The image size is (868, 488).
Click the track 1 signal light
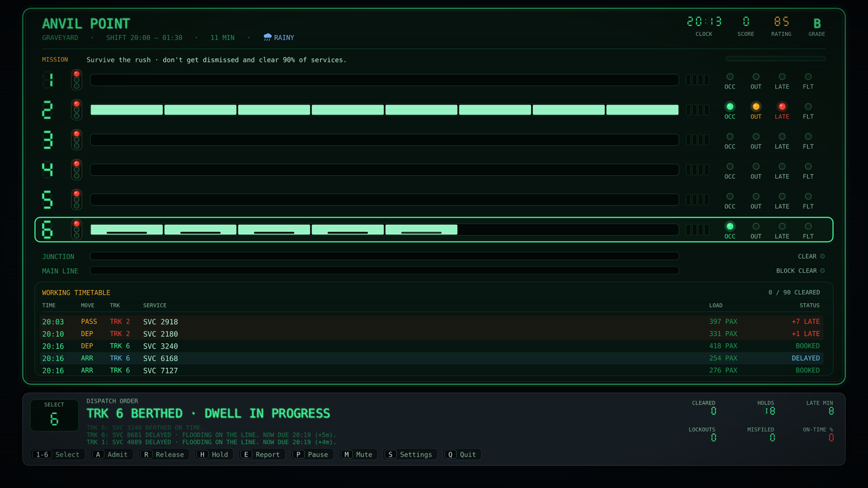click(x=76, y=80)
